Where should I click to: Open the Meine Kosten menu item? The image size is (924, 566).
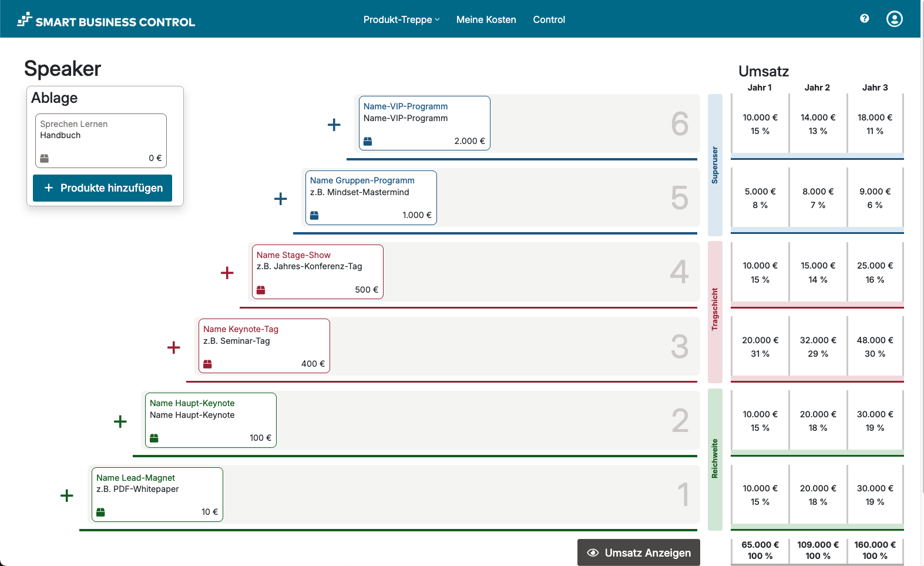tap(486, 19)
